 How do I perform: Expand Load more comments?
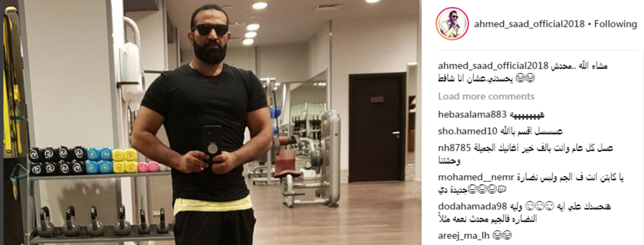click(x=486, y=96)
